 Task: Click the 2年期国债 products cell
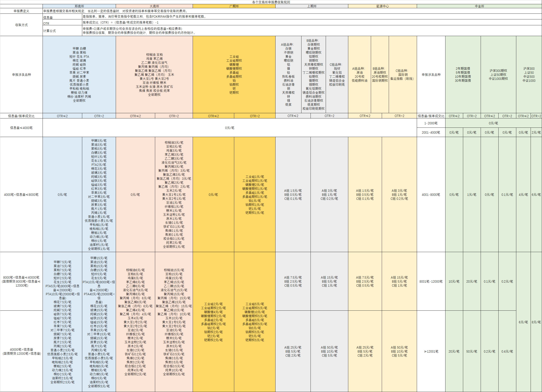[x=463, y=75]
